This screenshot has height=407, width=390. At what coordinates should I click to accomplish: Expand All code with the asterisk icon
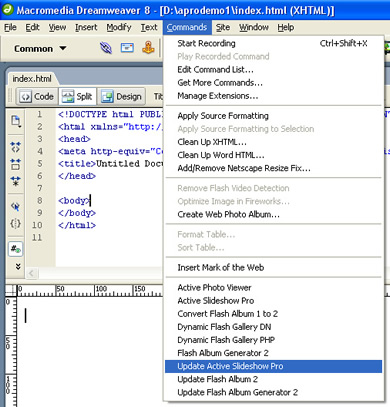(15, 181)
